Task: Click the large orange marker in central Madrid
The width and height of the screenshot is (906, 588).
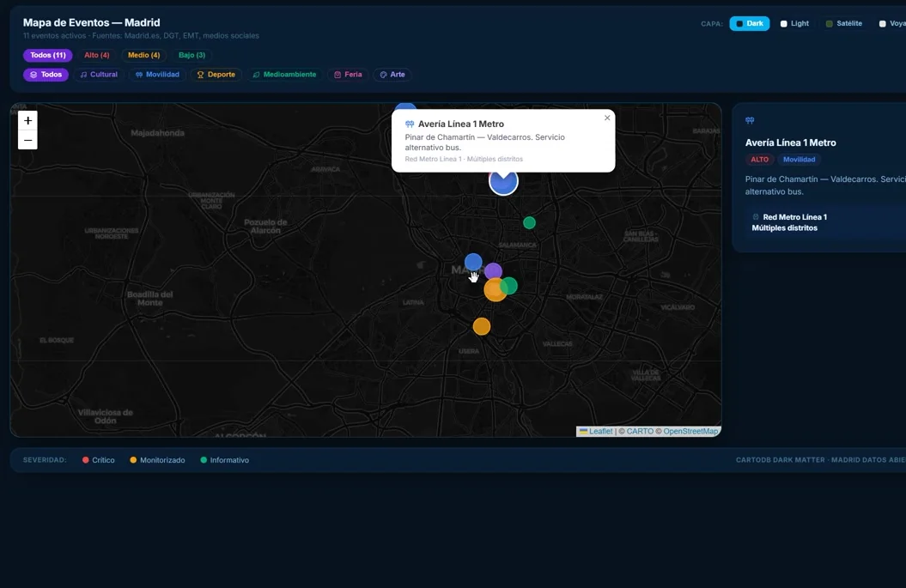Action: [494, 292]
